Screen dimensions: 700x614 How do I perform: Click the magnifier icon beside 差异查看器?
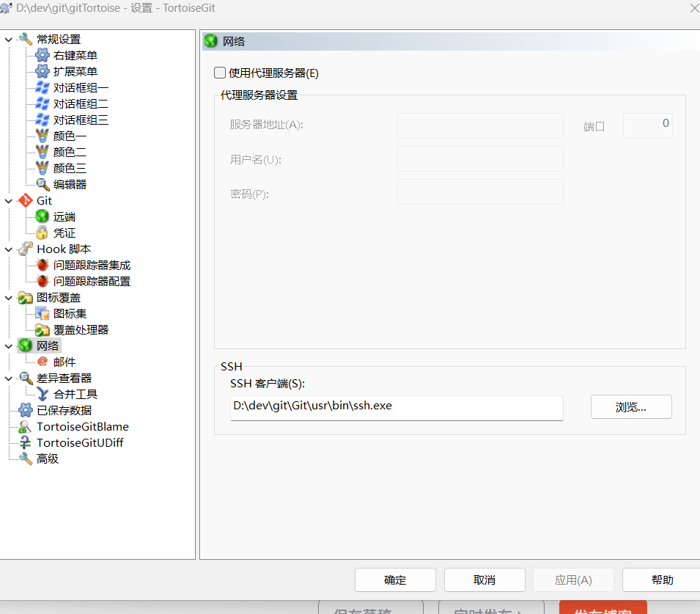26,378
